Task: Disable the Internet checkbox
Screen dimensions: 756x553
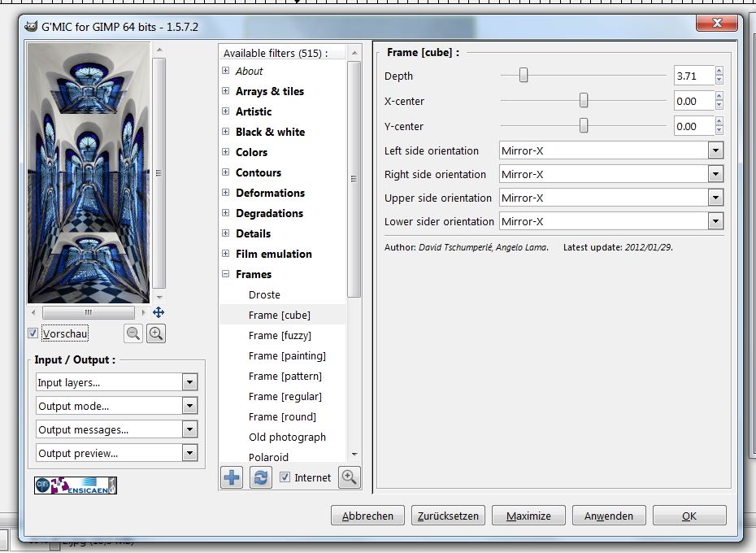Action: click(285, 477)
